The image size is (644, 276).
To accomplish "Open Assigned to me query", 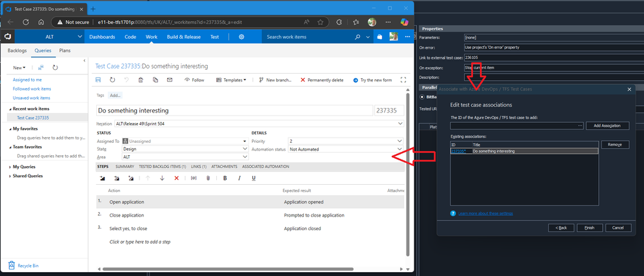I will pyautogui.click(x=27, y=80).
